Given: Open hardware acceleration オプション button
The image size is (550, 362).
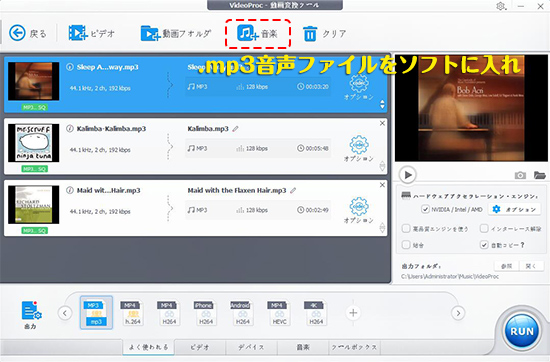Looking at the screenshot, I should point(514,209).
